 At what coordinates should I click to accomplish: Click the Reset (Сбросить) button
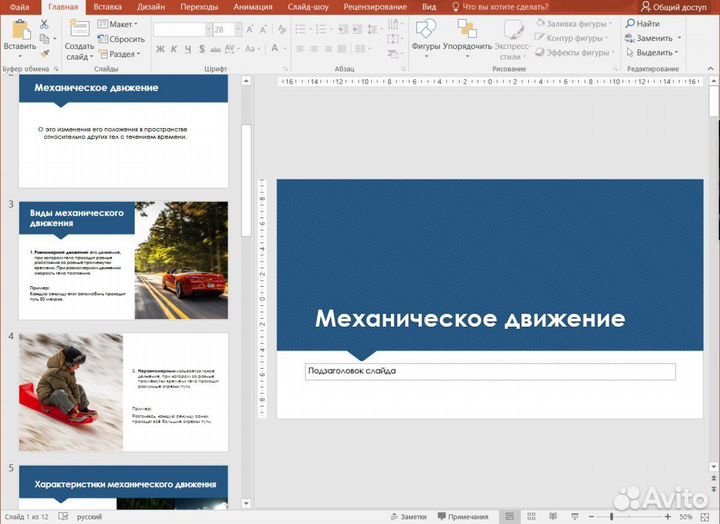122,39
